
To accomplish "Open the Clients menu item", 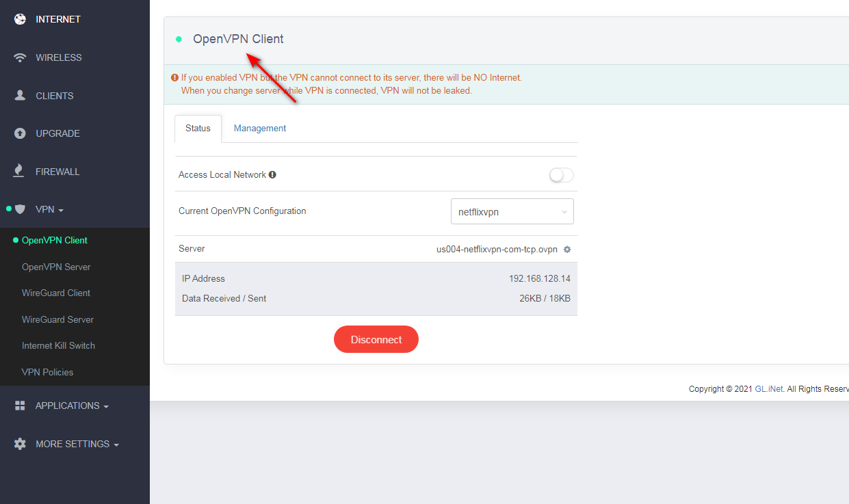I will [55, 96].
